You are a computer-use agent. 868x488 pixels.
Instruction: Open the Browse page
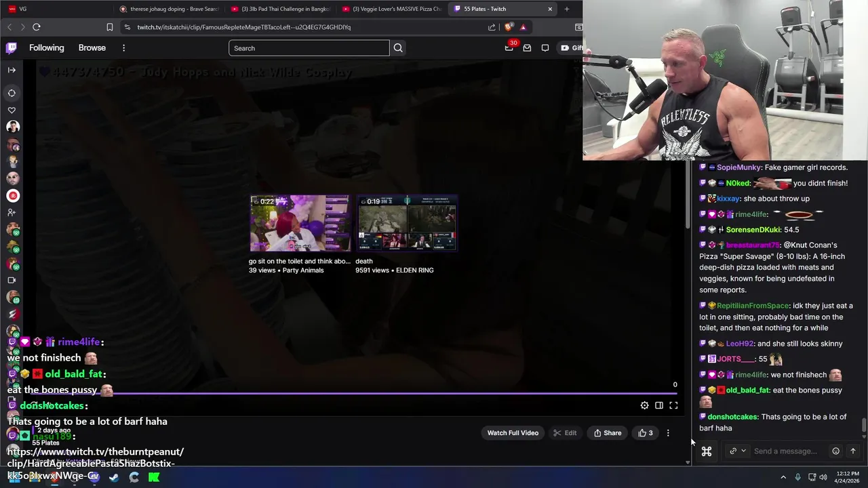click(x=92, y=47)
